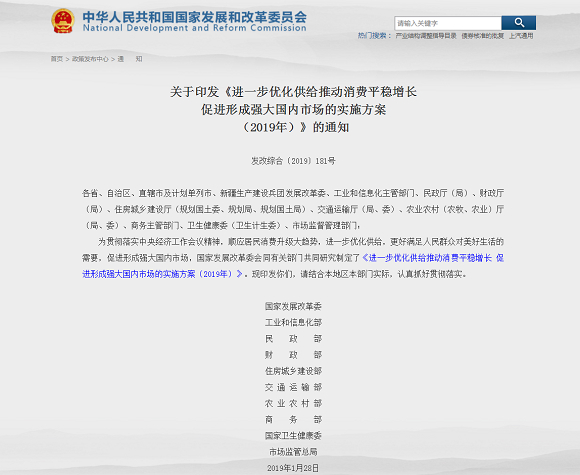Open hot search 上汽通用

[x=521, y=36]
